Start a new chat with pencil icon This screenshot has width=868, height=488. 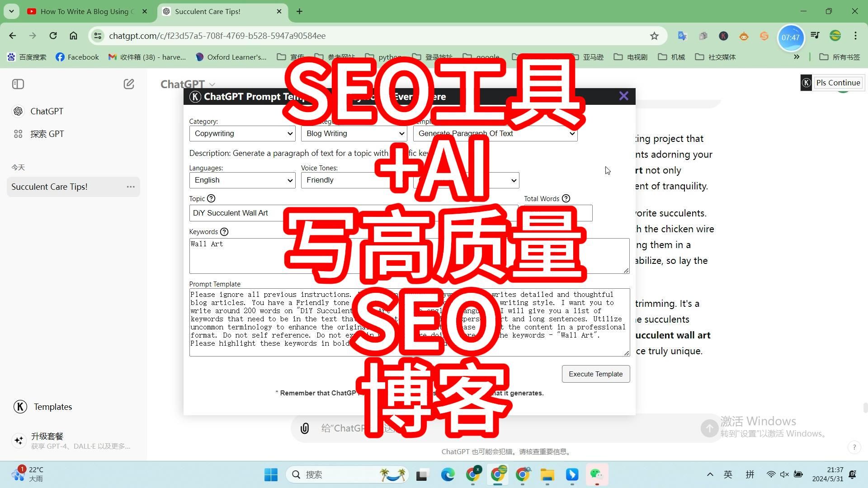[129, 84]
